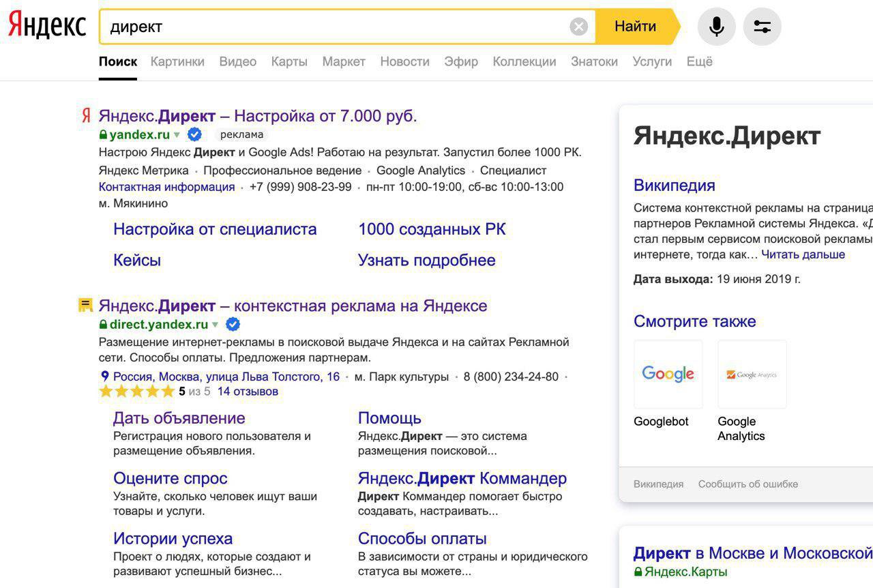The height and width of the screenshot is (588, 873).
Task: Click the map pin icon before the Moscow address
Action: 104,376
